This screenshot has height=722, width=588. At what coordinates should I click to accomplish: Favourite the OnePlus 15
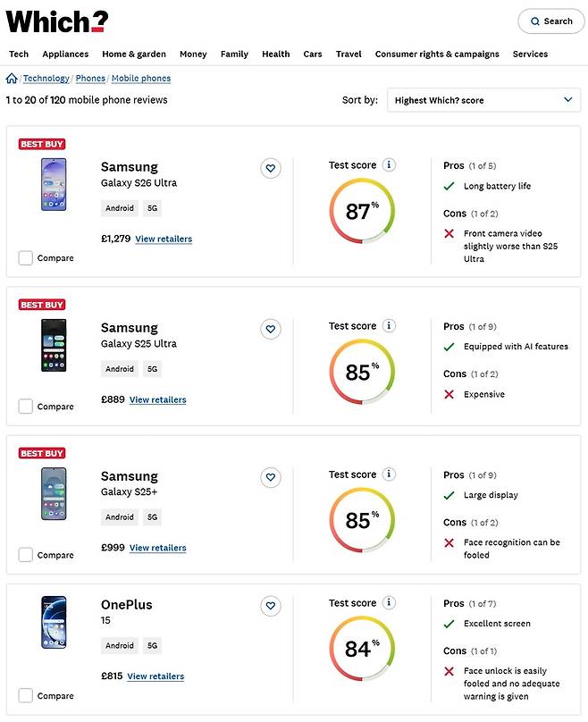[x=271, y=606]
